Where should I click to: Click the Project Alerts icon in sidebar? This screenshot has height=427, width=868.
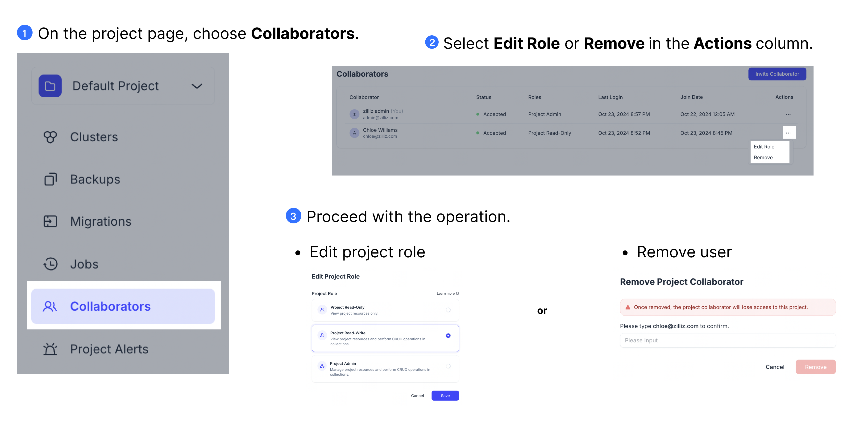[51, 349]
